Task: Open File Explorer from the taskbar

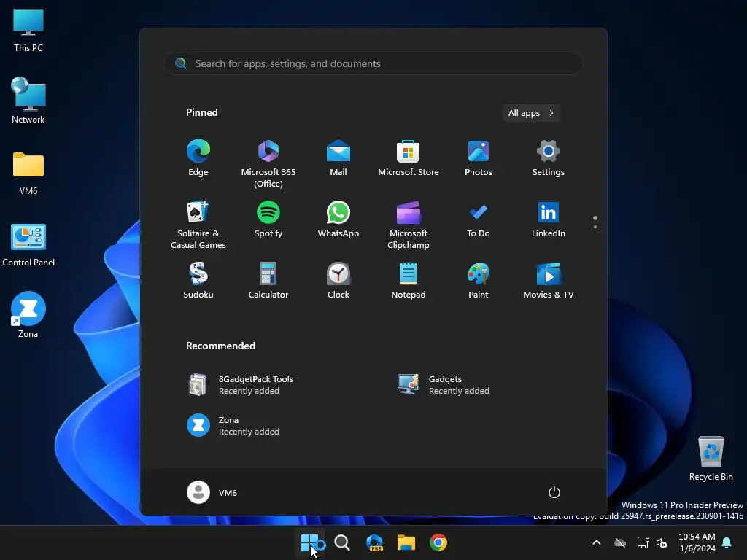Action: click(x=406, y=542)
